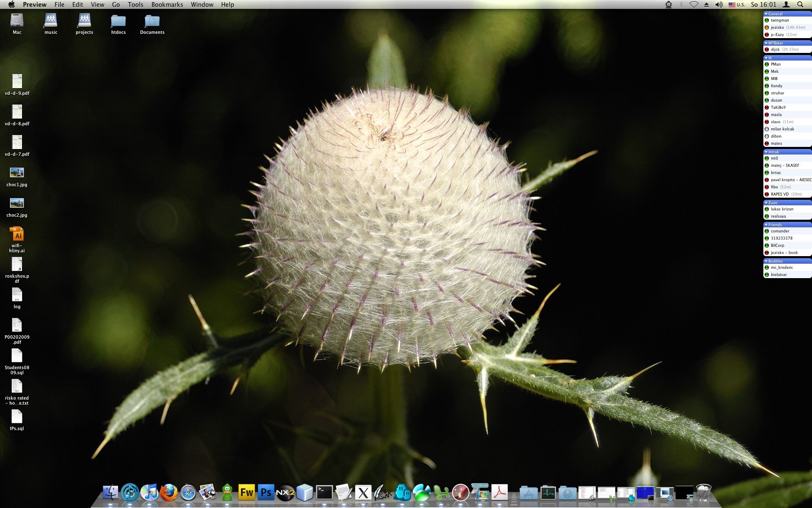The height and width of the screenshot is (508, 812).
Task: Collapse the General contact group
Action: (x=766, y=14)
